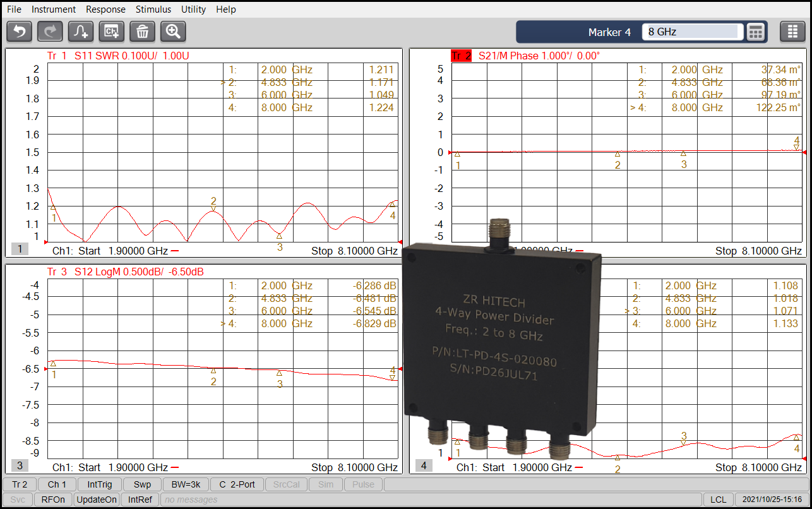Click the IntTrig trigger button
Viewport: 812px width, 509px height.
click(x=100, y=484)
